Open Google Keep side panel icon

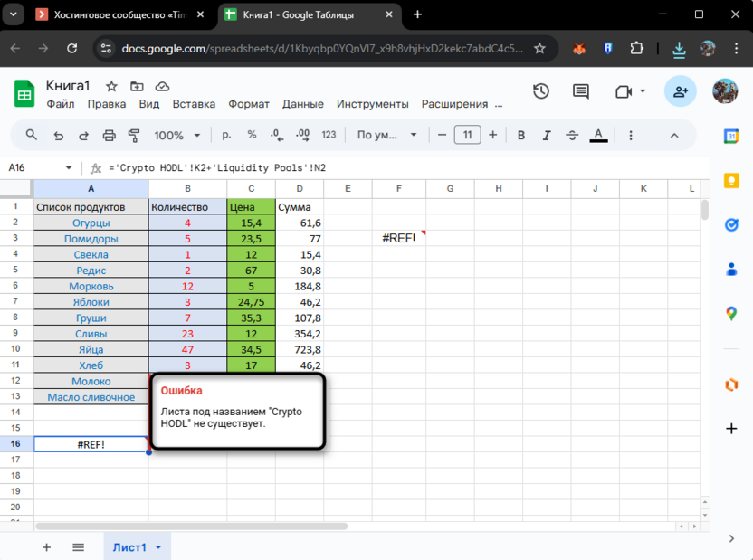[731, 180]
